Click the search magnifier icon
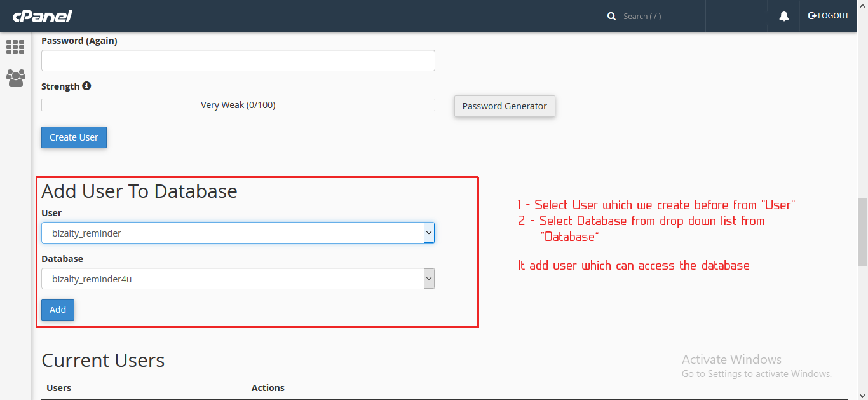 point(612,16)
